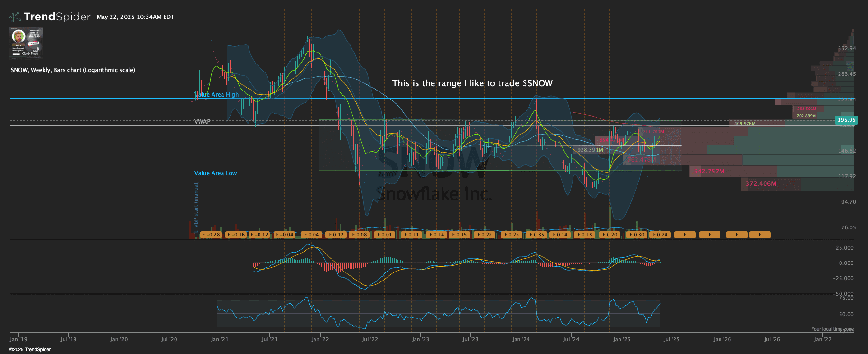Screen dimensions: 868x354
Task: Click the 76.05 price axis label
Action: [x=849, y=228]
